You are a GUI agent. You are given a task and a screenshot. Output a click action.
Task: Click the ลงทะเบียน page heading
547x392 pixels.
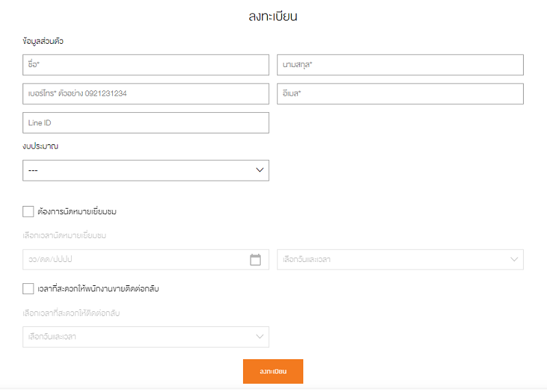point(272,16)
